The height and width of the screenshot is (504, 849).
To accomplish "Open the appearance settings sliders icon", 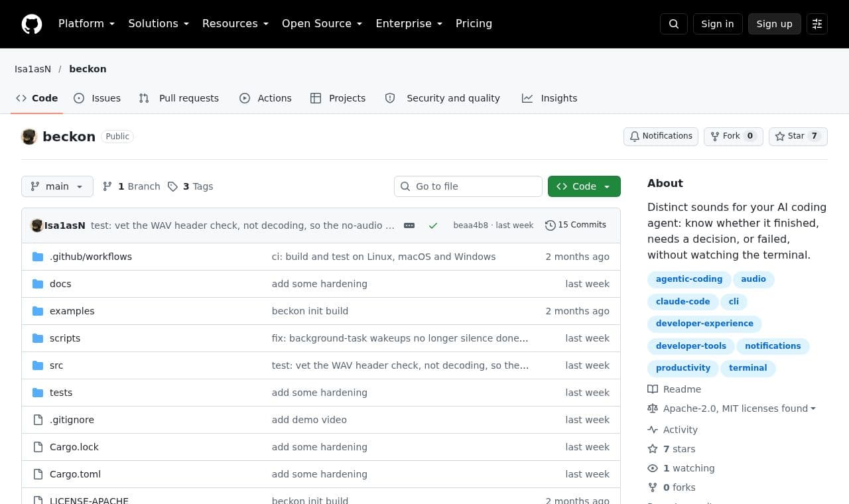I will [x=817, y=24].
